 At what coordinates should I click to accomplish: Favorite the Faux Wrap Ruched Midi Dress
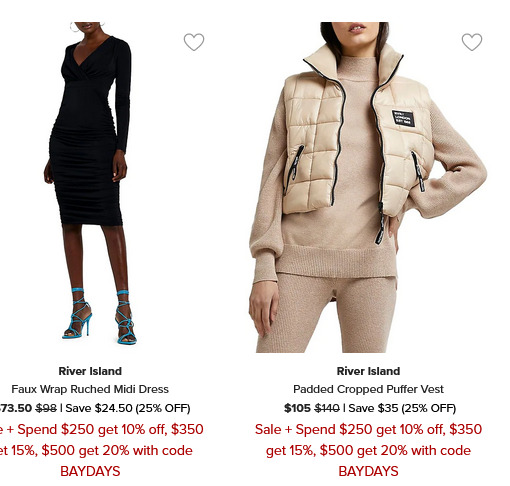tap(194, 42)
